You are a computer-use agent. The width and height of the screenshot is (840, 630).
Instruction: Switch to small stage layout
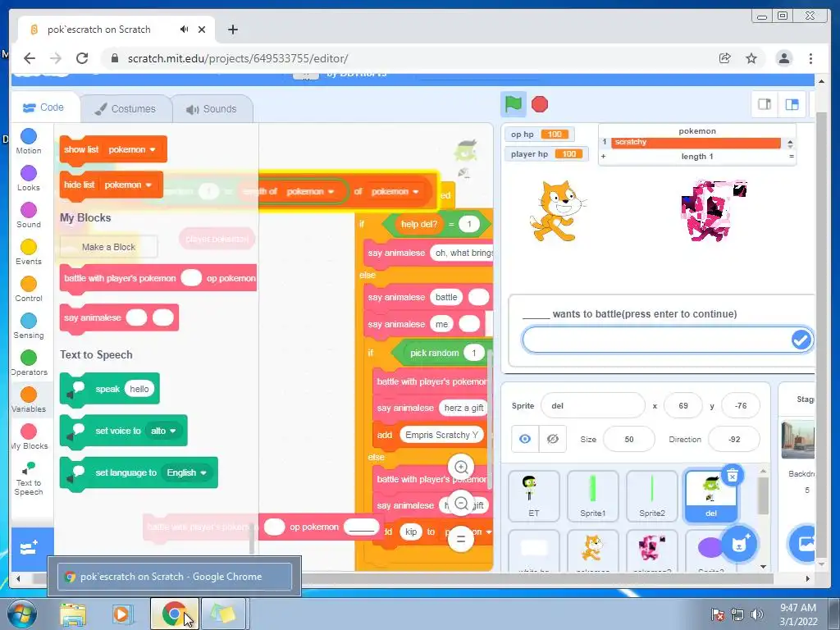(x=765, y=104)
